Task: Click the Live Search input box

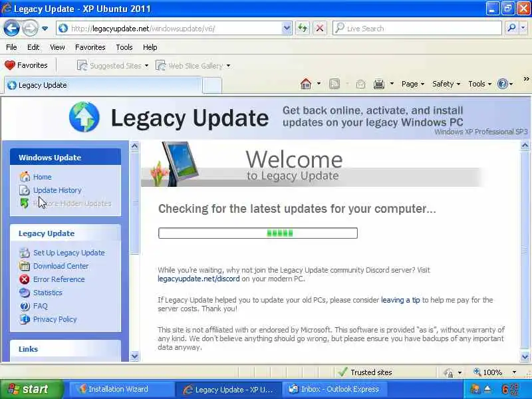Action: pos(417,29)
